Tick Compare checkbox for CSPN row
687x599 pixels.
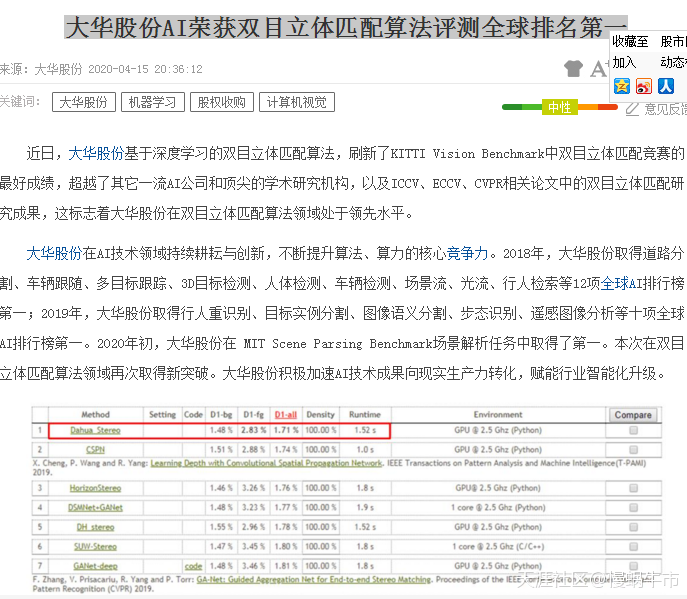(633, 450)
